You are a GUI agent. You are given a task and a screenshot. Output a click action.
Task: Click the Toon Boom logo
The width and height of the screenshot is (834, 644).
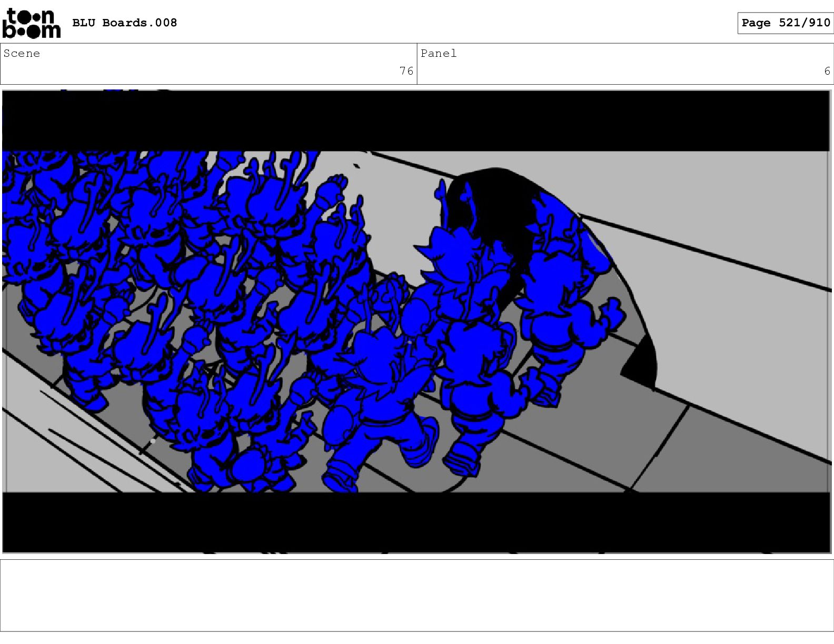coord(32,23)
